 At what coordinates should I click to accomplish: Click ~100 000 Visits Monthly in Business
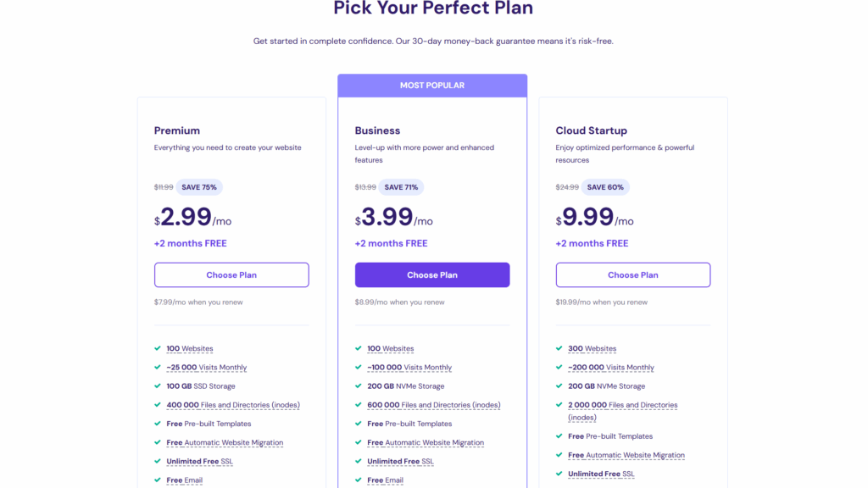click(x=409, y=368)
